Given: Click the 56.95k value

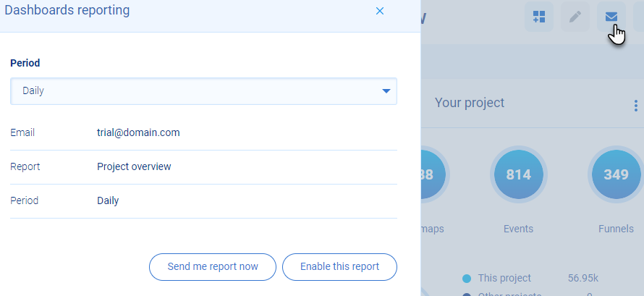Looking at the screenshot, I should 582,279.
